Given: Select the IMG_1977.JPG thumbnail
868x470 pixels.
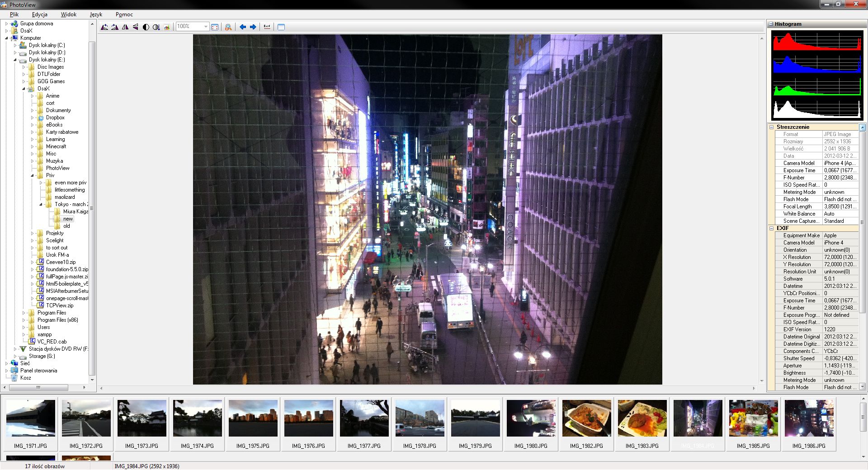Looking at the screenshot, I should 364,419.
